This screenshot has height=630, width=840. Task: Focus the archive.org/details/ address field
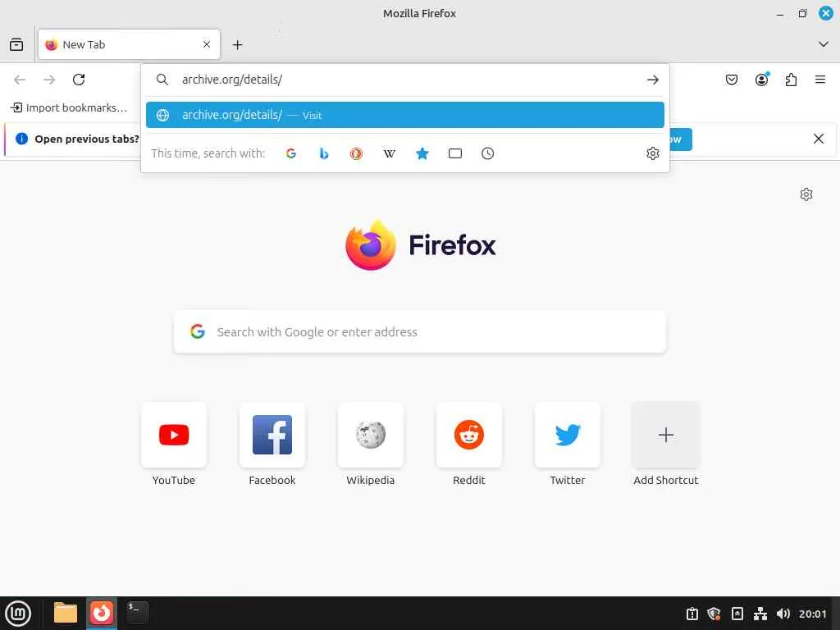click(405, 80)
